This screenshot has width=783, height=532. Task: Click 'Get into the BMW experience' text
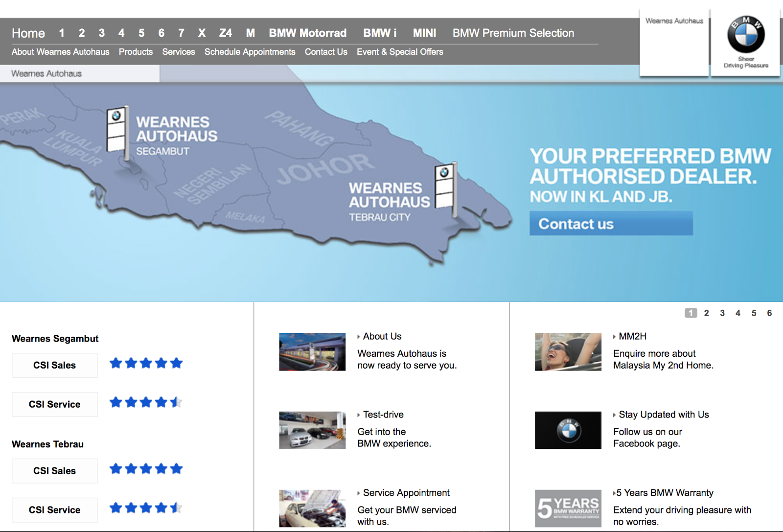394,438
